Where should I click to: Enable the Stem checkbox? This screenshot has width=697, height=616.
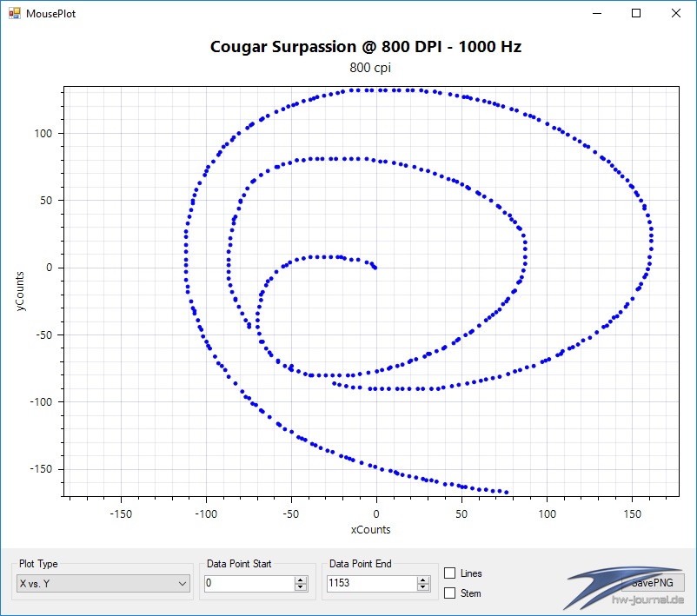450,593
